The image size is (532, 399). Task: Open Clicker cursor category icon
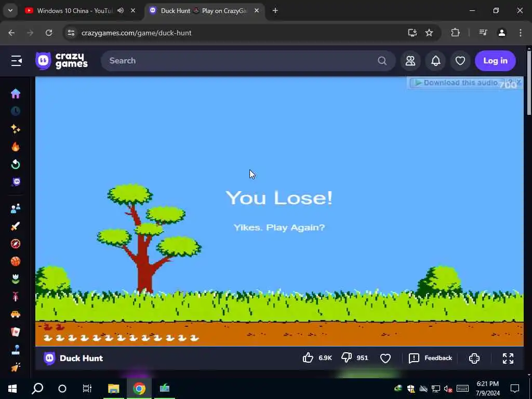15,367
